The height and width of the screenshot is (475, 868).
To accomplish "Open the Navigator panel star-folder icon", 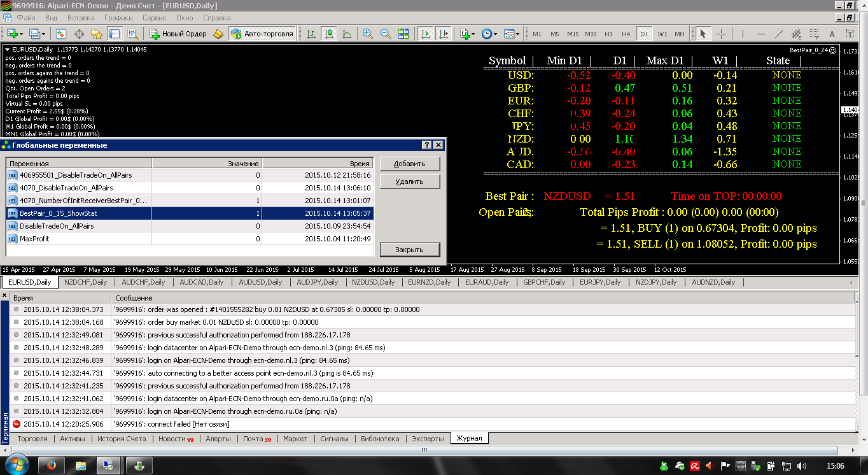I will click(x=97, y=34).
